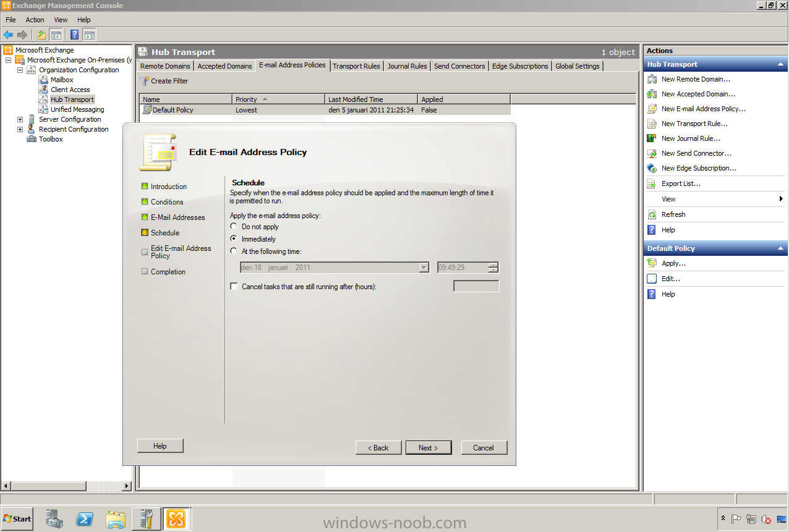Click the New Journal Rule action icon

[652, 138]
